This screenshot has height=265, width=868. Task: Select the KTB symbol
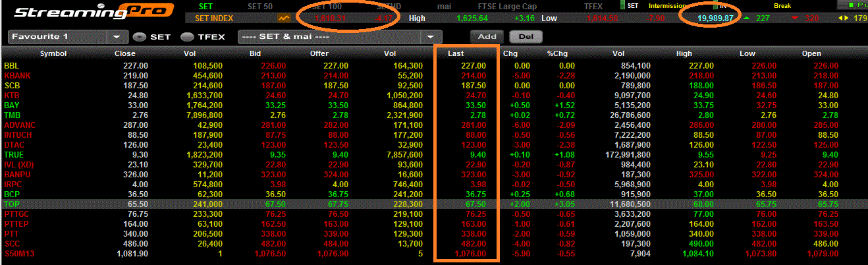(x=12, y=96)
